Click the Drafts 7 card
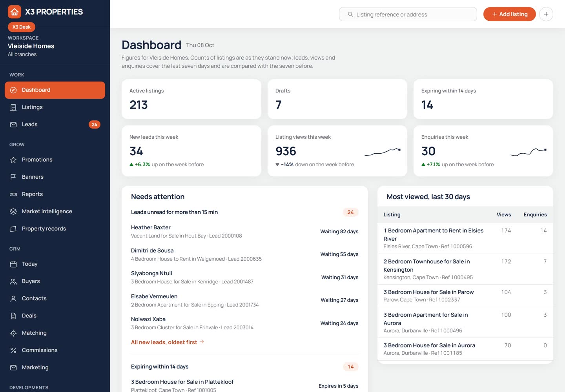The image size is (565, 392). [337, 99]
